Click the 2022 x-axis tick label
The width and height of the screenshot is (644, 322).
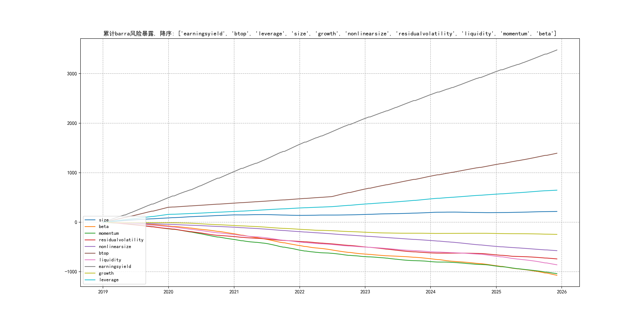pyautogui.click(x=300, y=292)
